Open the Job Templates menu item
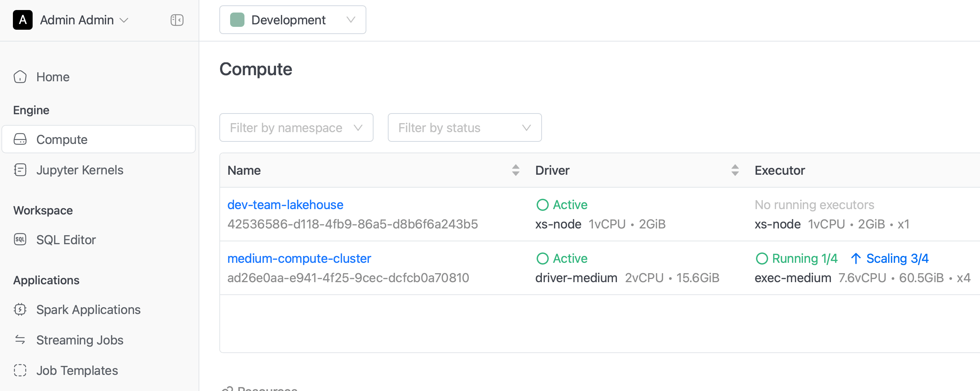Screen dimensions: 980x391 [77, 370]
